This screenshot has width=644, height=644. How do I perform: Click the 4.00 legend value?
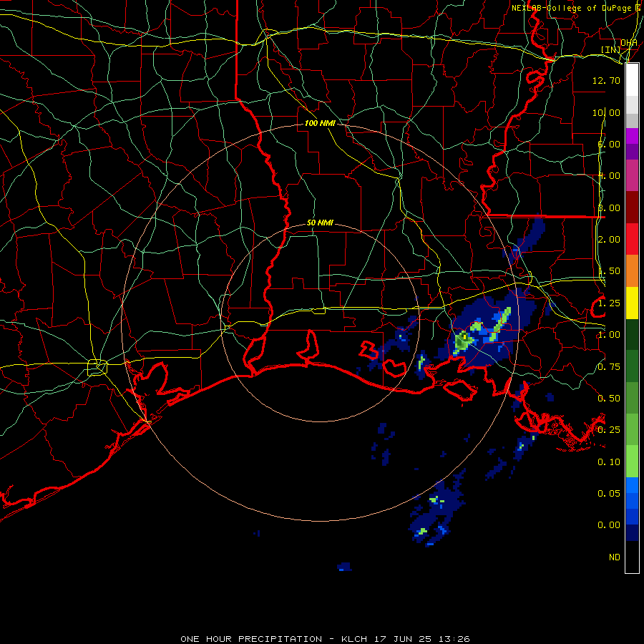coord(609,176)
